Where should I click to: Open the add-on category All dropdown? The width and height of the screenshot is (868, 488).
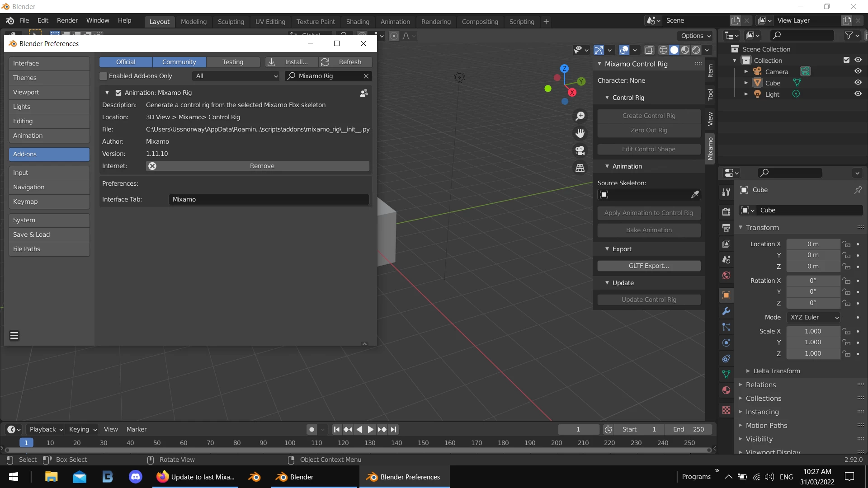236,76
